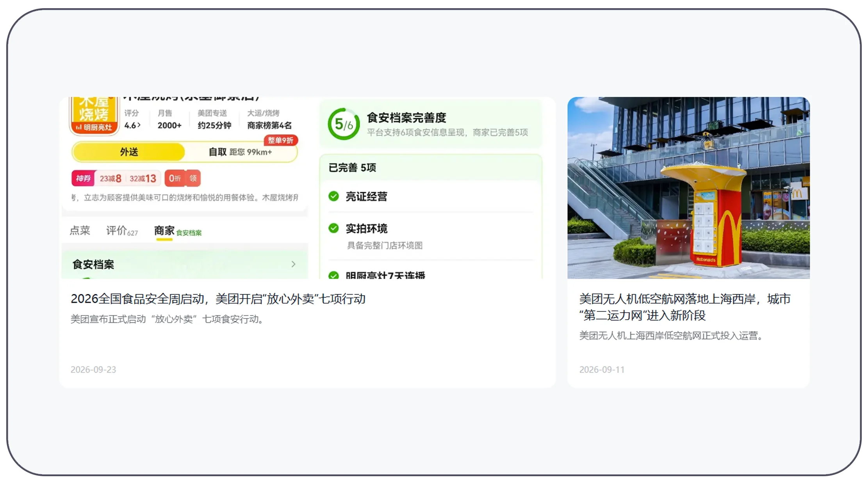Click the 0折 coupon tag
Viewport: 868px width, 484px height.
click(x=175, y=178)
